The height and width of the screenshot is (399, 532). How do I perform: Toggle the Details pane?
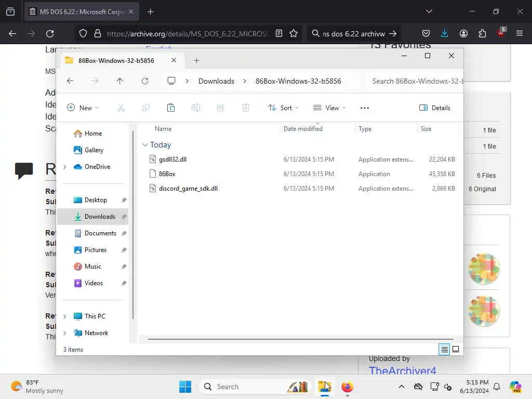point(435,108)
